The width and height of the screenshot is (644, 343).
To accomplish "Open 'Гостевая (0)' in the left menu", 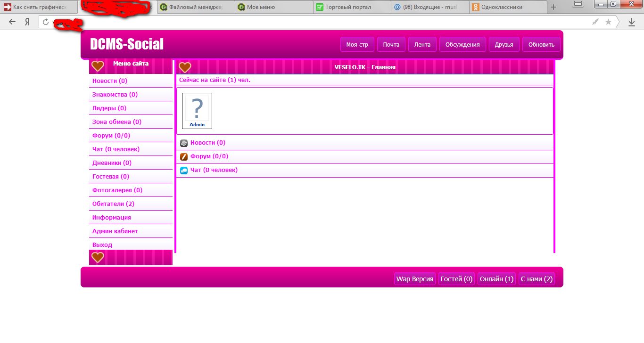I will coord(131,177).
